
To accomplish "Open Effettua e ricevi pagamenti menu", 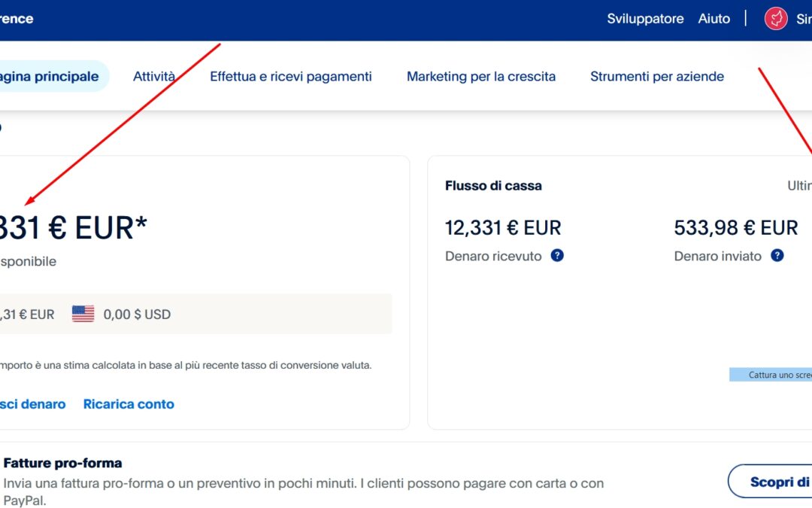I will click(291, 76).
